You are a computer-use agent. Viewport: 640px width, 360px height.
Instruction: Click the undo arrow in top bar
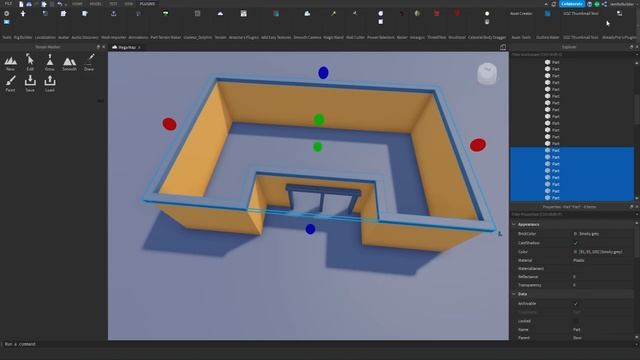[x=60, y=4]
